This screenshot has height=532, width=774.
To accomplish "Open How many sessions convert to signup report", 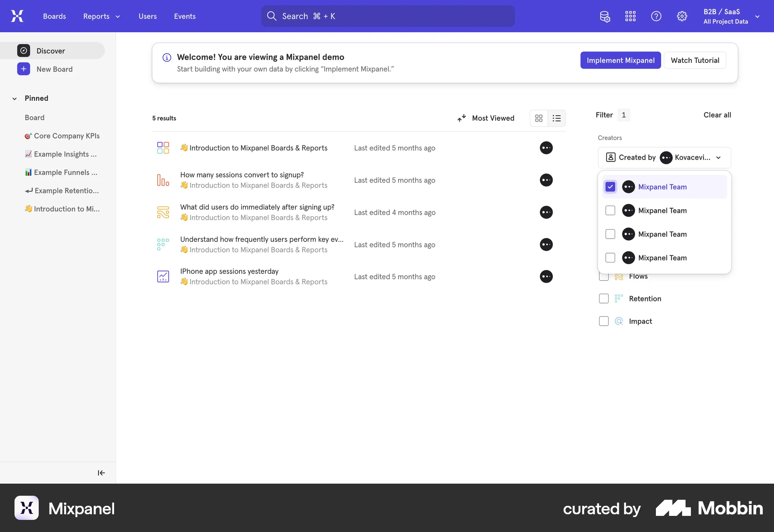I will tap(242, 175).
